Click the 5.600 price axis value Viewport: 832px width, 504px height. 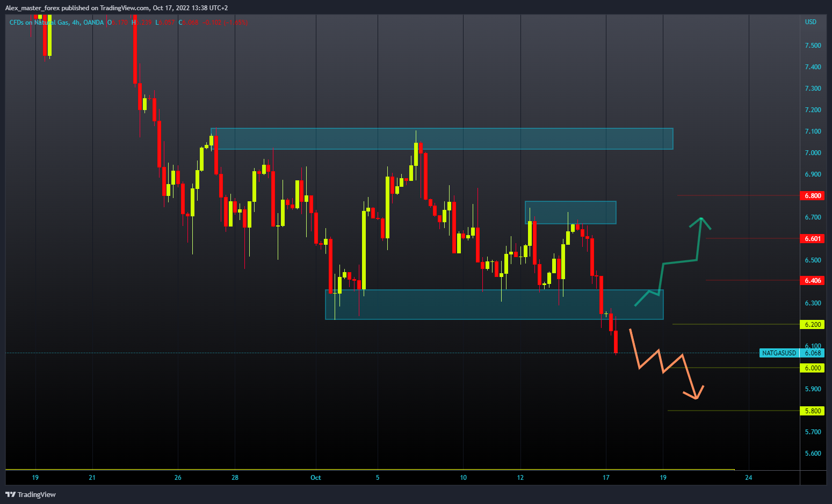pos(813,454)
